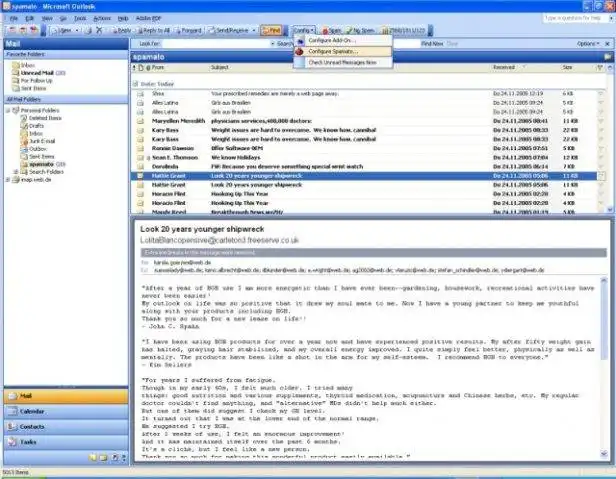Screen dimensions: 616x479
Task: Sort messages by the Received column
Action: [x=526, y=68]
